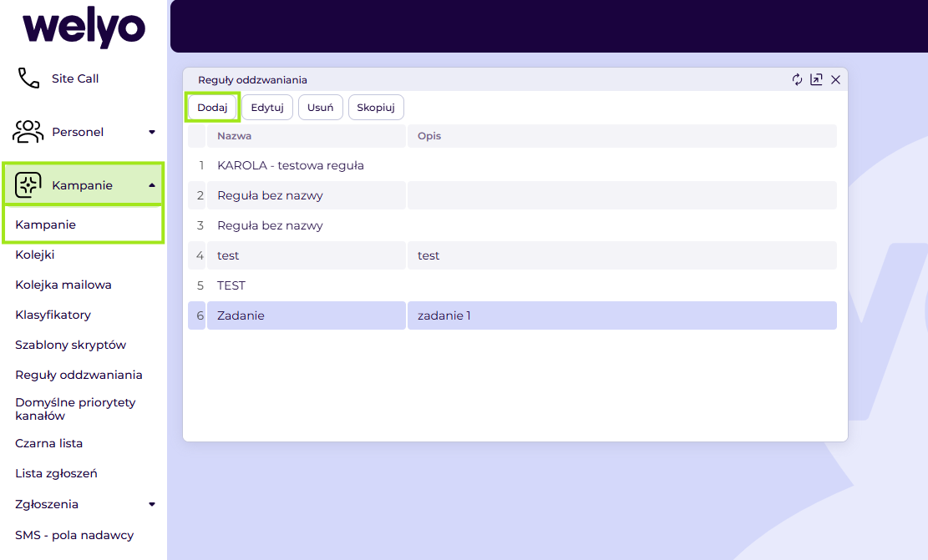Click the Dodaj button
928x560 pixels.
pyautogui.click(x=212, y=108)
